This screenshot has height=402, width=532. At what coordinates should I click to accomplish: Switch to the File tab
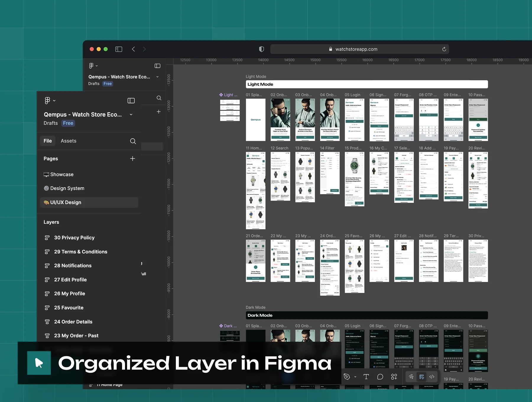(x=48, y=141)
